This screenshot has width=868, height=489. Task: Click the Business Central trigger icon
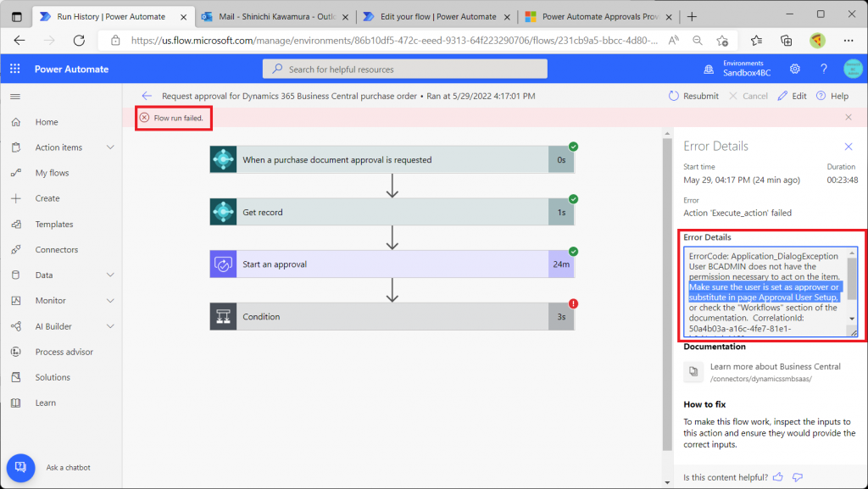(223, 159)
